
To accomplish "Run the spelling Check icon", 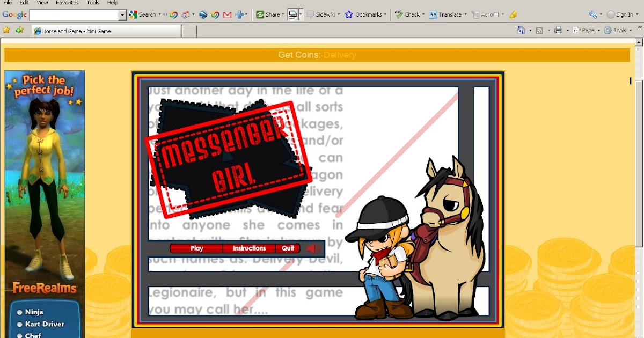I will pos(399,14).
